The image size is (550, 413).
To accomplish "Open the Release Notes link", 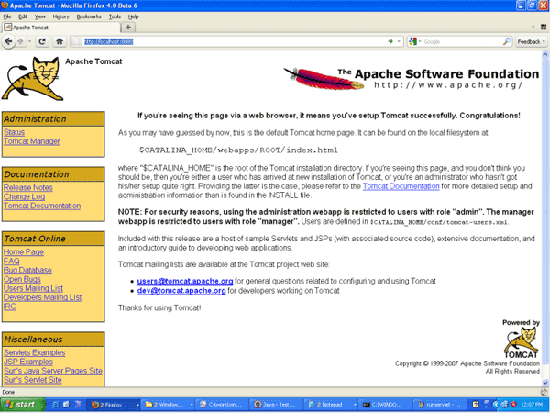I will tap(28, 187).
